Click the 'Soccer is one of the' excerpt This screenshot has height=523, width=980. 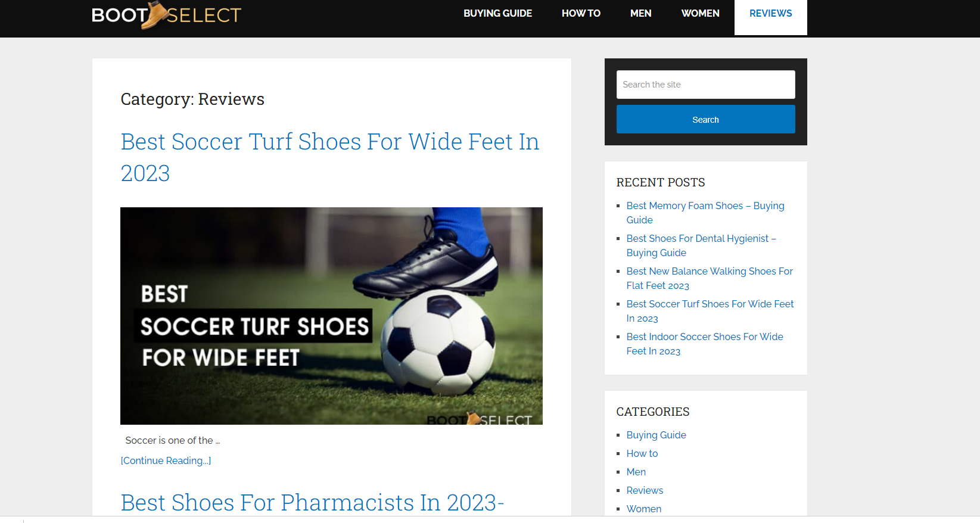173,440
